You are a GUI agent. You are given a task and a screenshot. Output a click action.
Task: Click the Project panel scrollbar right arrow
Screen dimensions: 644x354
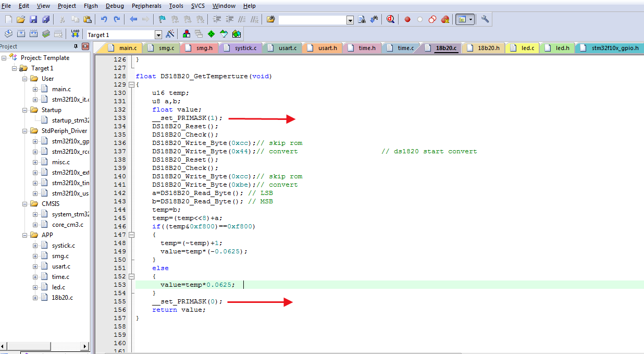click(x=85, y=346)
